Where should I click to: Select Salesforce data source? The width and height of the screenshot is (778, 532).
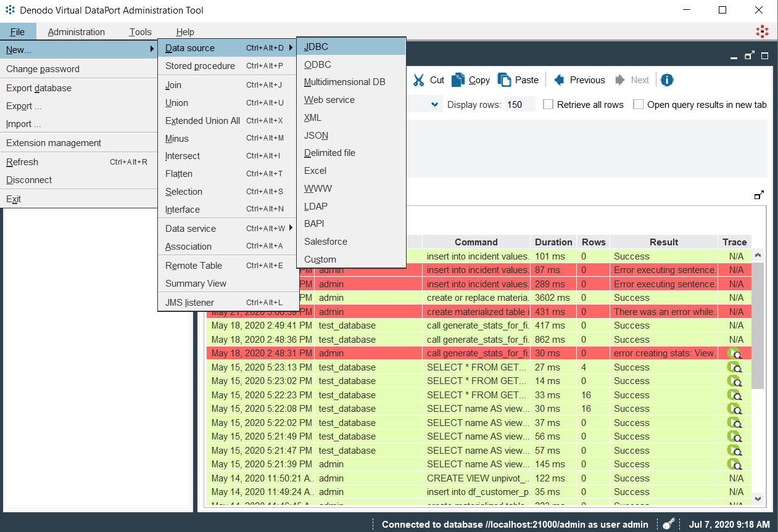coord(351,242)
